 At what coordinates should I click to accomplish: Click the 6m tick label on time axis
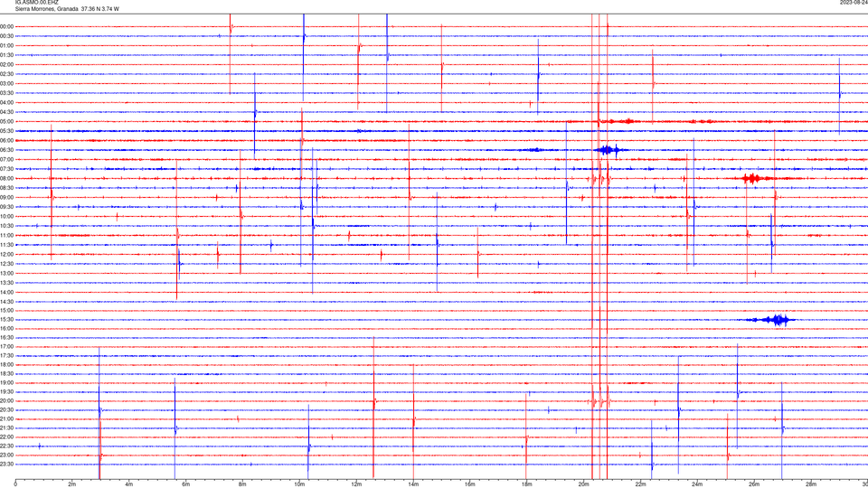click(x=185, y=484)
